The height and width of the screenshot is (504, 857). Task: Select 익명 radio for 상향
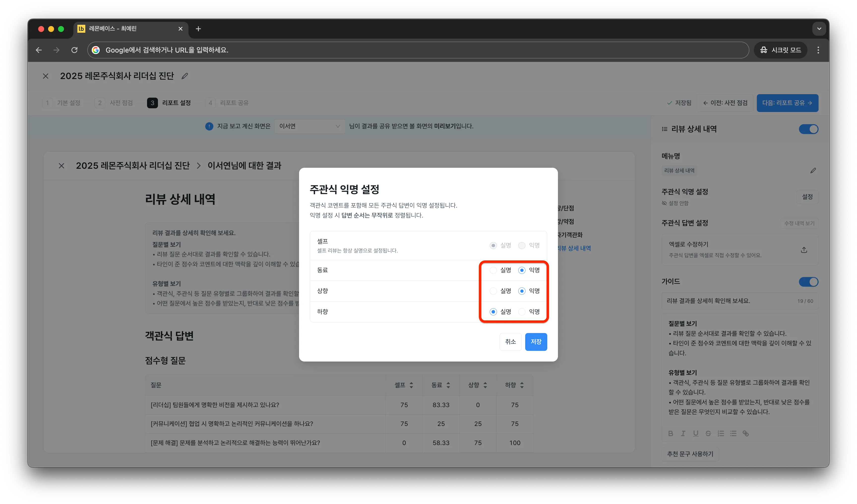(x=522, y=291)
